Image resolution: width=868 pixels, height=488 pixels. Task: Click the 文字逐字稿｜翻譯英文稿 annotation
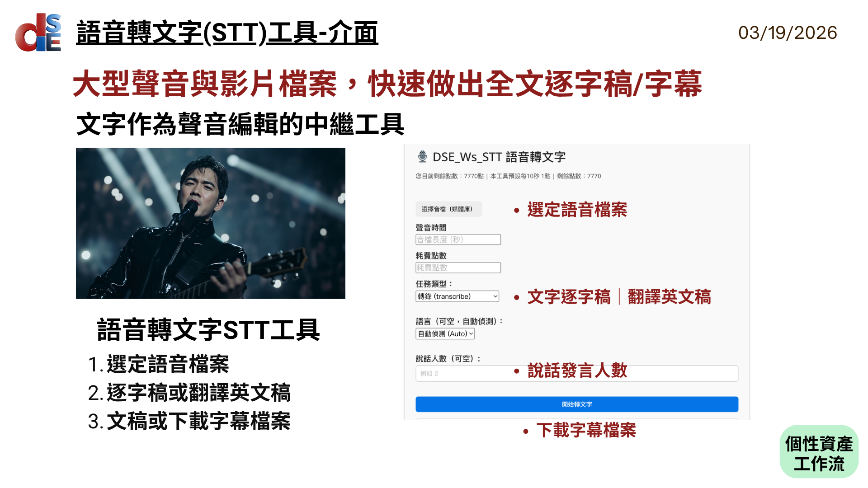619,297
